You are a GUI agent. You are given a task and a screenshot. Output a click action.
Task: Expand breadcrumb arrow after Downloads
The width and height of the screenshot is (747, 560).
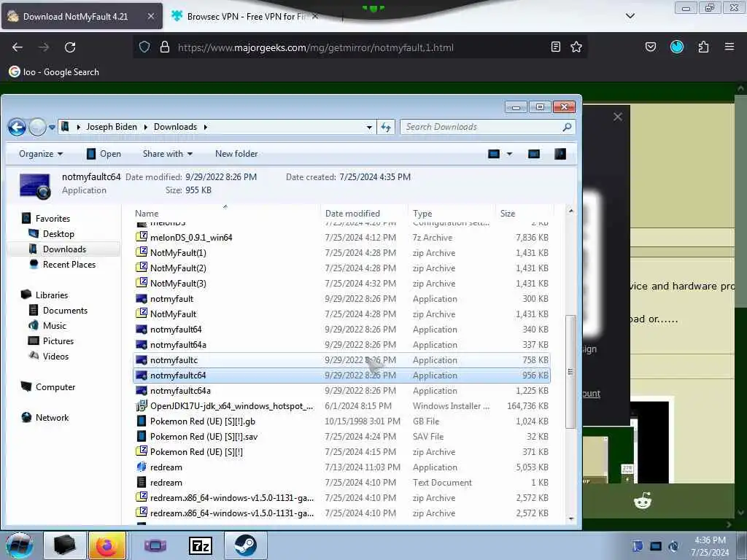pyautogui.click(x=205, y=127)
